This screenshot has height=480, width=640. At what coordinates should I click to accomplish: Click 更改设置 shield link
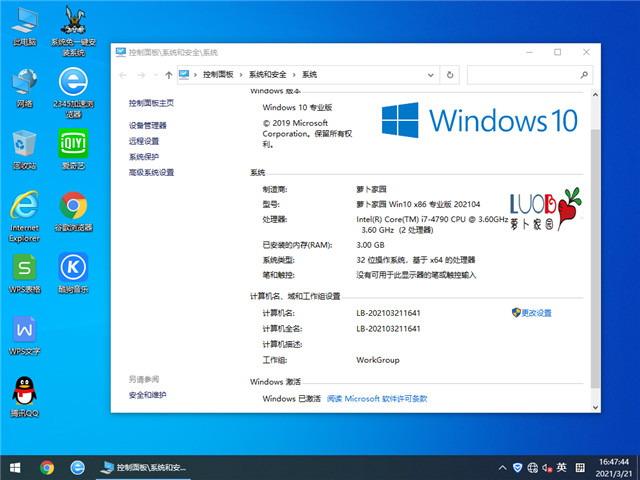531,313
